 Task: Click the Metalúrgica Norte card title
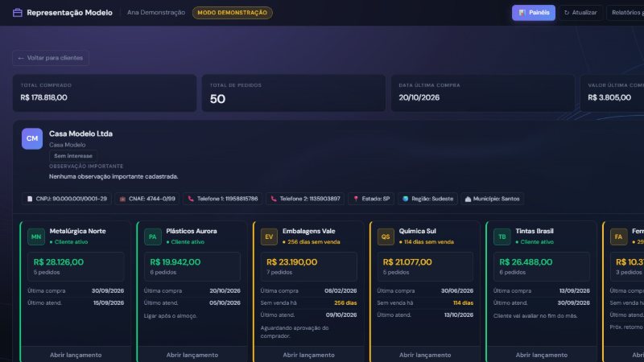(77, 231)
